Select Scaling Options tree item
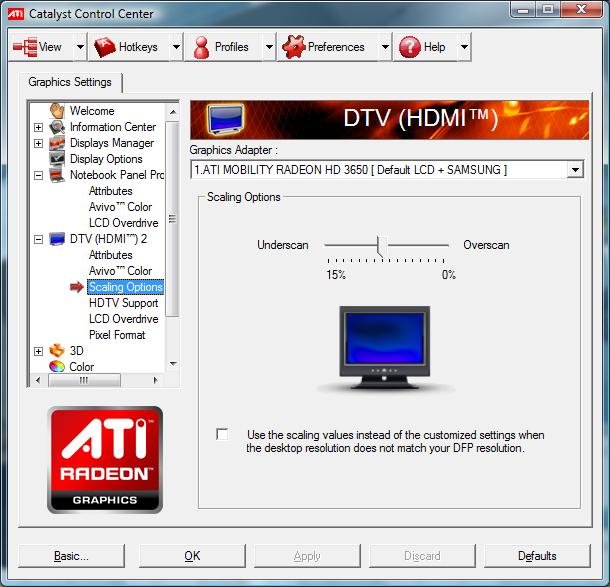The width and height of the screenshot is (610, 587). [125, 287]
